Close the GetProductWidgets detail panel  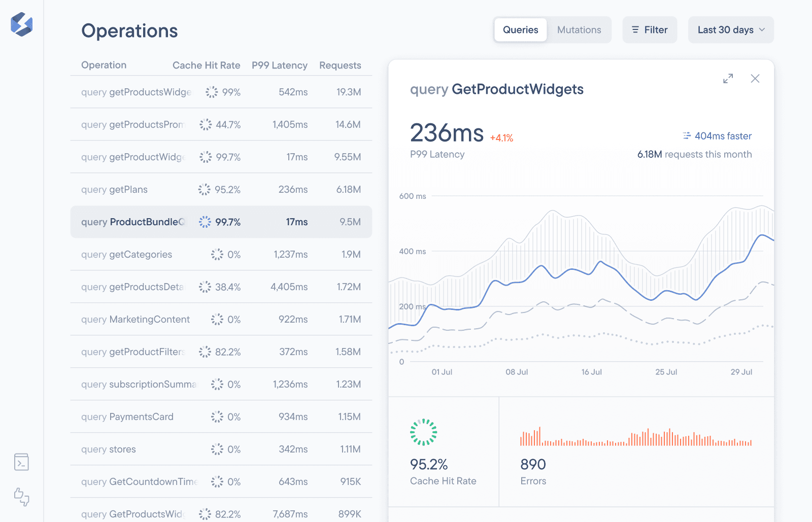pos(755,79)
